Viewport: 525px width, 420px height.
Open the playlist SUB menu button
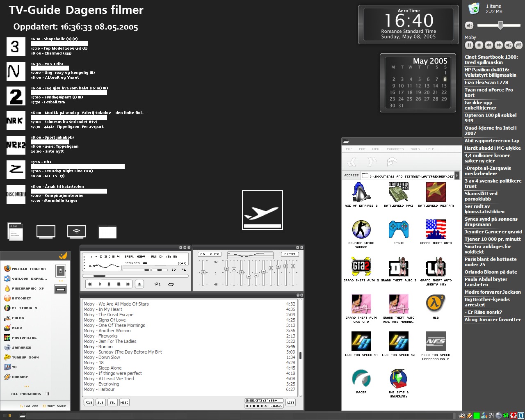[x=100, y=402]
